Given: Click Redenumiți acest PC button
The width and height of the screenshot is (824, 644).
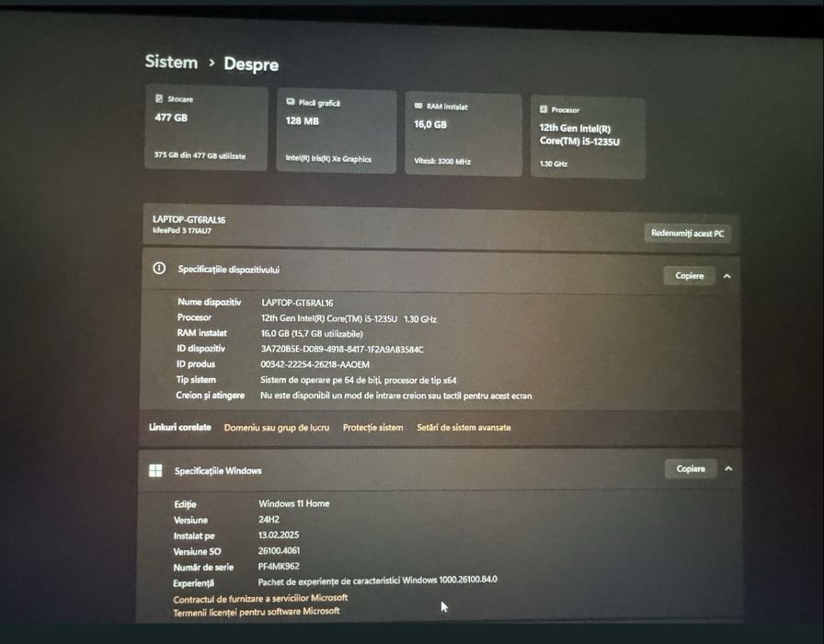Looking at the screenshot, I should 687,233.
